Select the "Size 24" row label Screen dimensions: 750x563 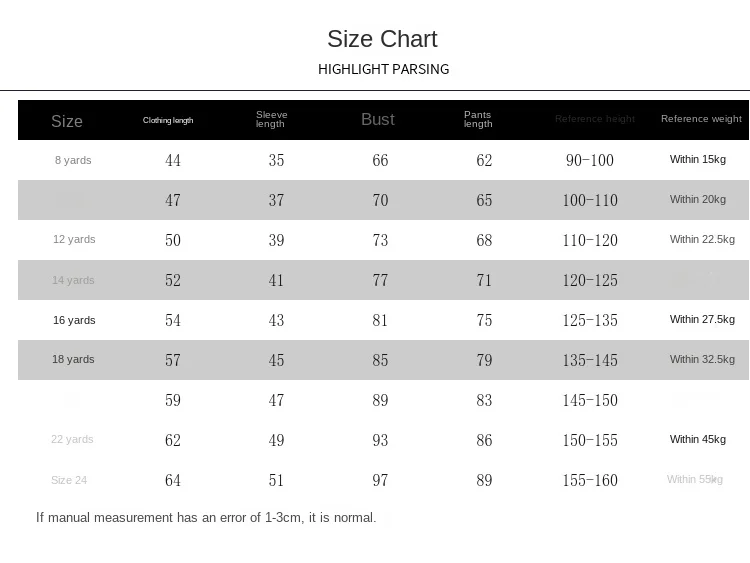[x=69, y=480]
